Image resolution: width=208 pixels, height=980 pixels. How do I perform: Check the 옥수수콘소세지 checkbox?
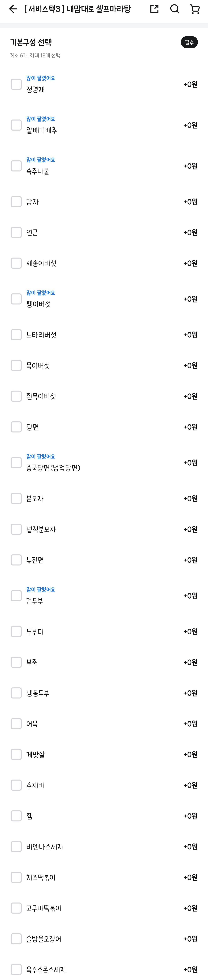(16, 969)
